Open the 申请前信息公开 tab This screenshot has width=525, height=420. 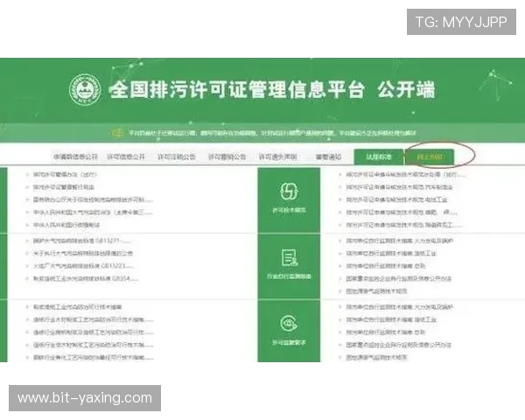coord(75,157)
